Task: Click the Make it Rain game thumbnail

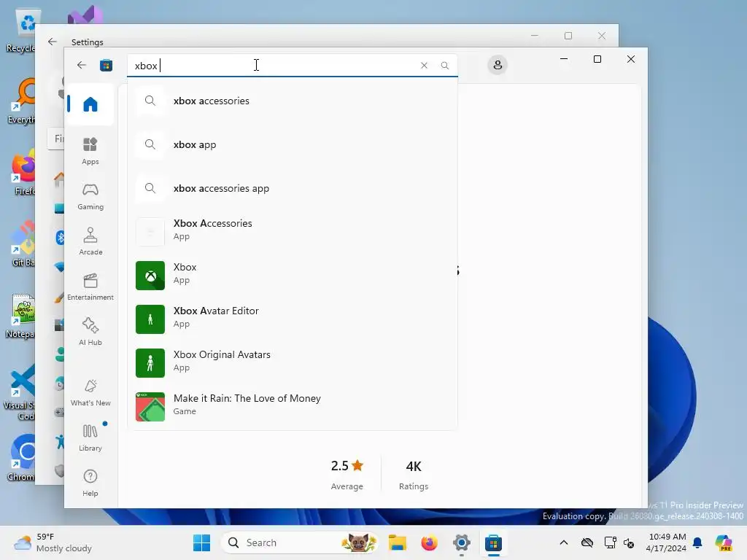Action: coord(150,407)
